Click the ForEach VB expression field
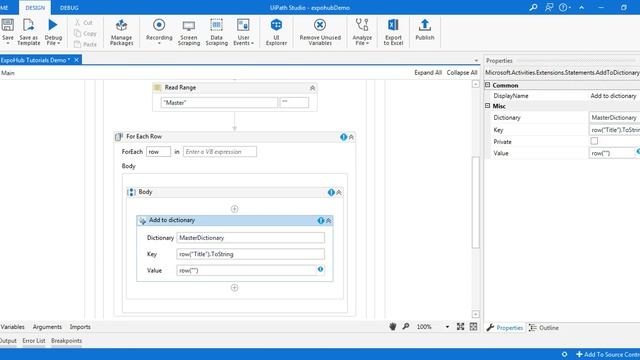Screen dimensions: 640x360 [220, 152]
